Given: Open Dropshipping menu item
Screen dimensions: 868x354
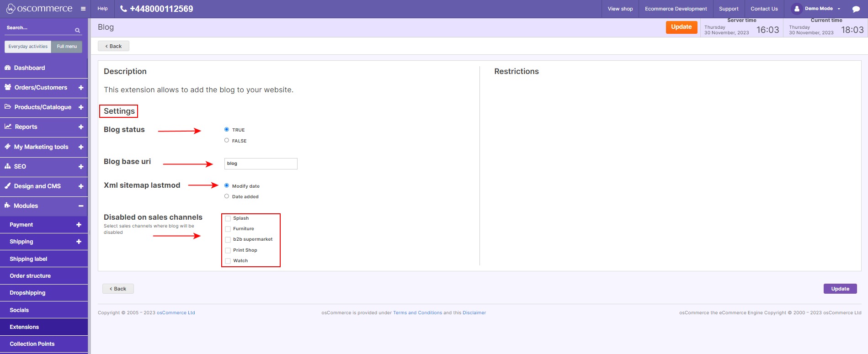Looking at the screenshot, I should (x=44, y=293).
